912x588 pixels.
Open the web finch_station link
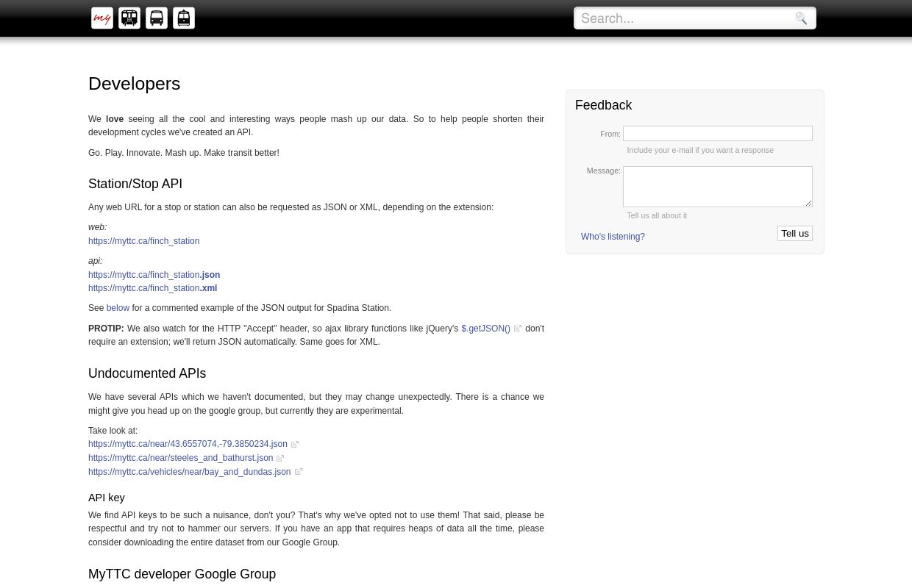tap(144, 241)
